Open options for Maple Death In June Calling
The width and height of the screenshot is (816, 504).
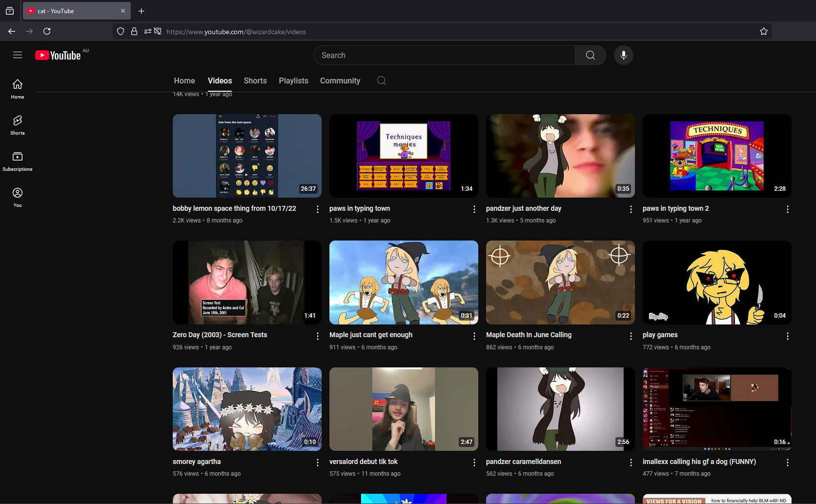pos(631,336)
